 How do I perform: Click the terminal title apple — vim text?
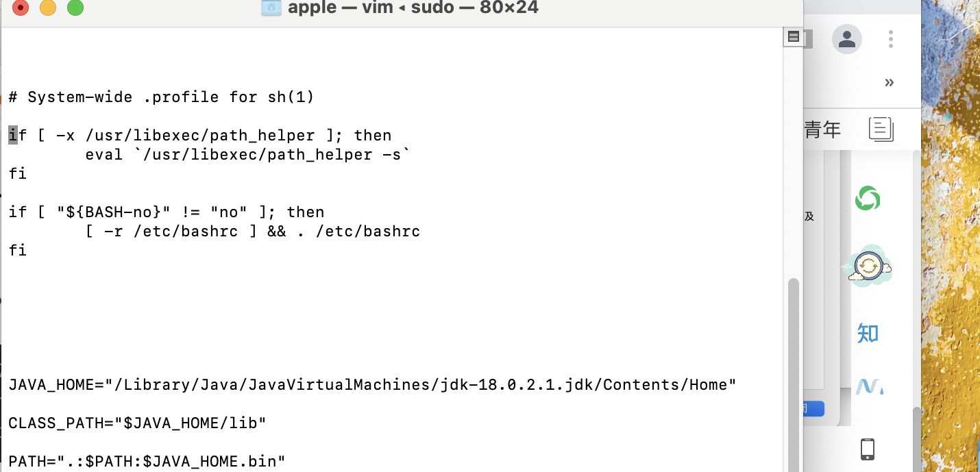pos(341,8)
